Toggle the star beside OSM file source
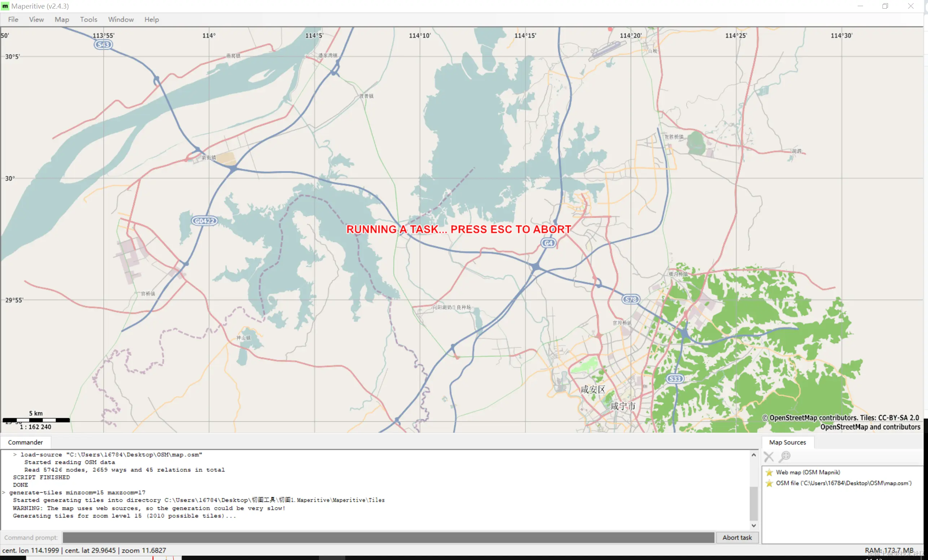The width and height of the screenshot is (928, 560). coord(769,483)
